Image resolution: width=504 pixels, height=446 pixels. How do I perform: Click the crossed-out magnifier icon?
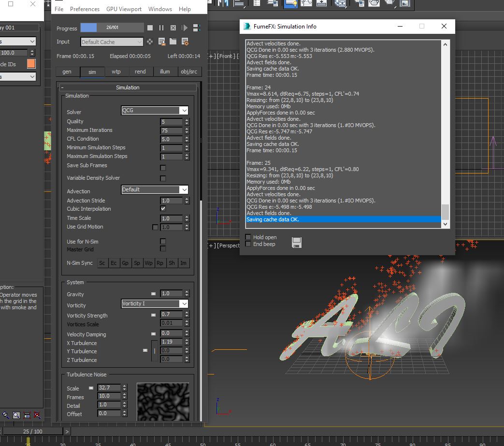coord(37,415)
